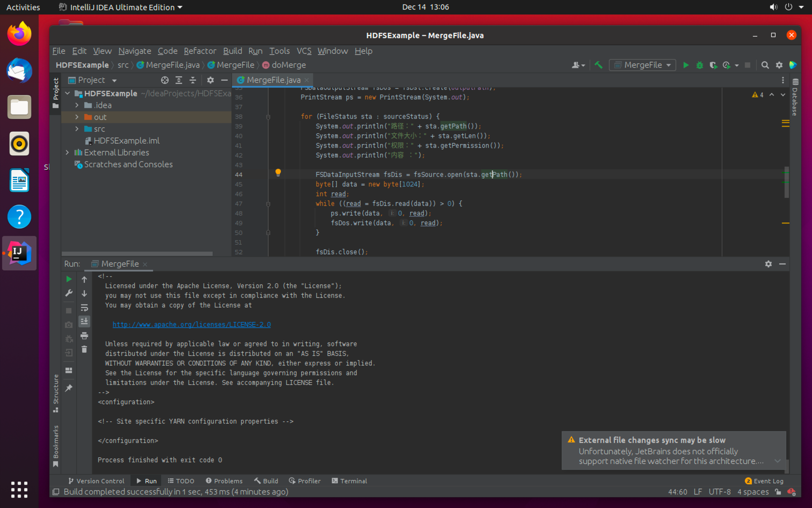Expand External Libraries node

click(67, 153)
